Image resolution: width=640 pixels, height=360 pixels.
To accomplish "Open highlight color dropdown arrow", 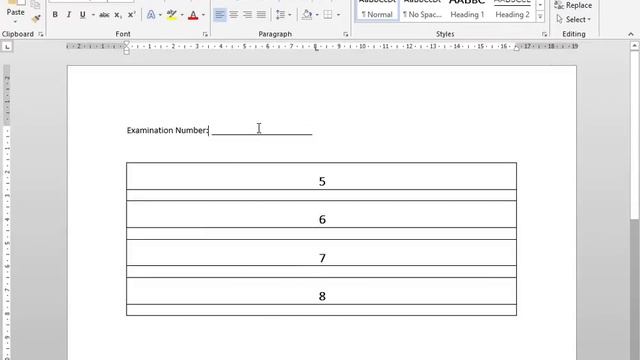I will 182,15.
